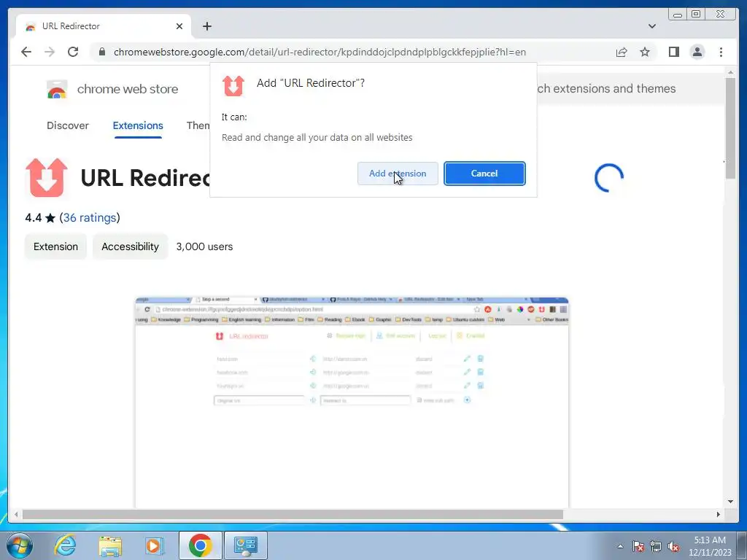Expand the tab search dropdown arrow
The image size is (747, 560).
click(x=651, y=26)
